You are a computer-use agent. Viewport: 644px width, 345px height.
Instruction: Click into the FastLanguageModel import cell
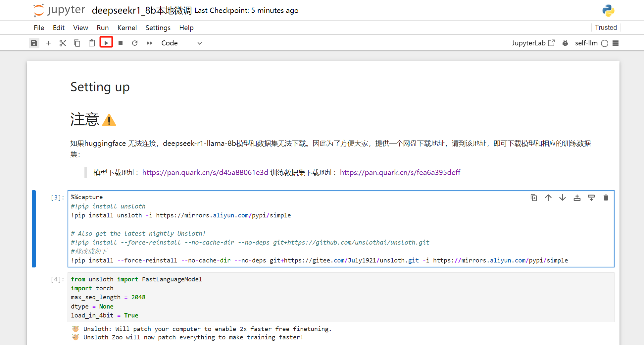341,297
